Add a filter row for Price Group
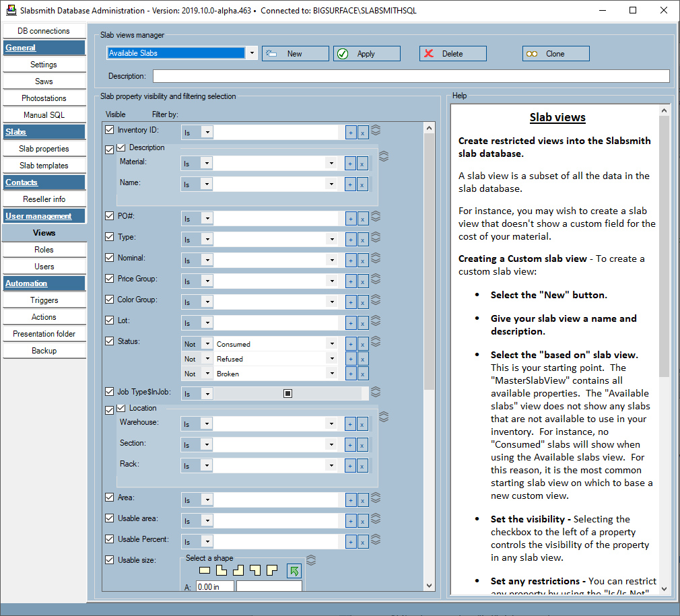The height and width of the screenshot is (616, 680). [x=351, y=281]
